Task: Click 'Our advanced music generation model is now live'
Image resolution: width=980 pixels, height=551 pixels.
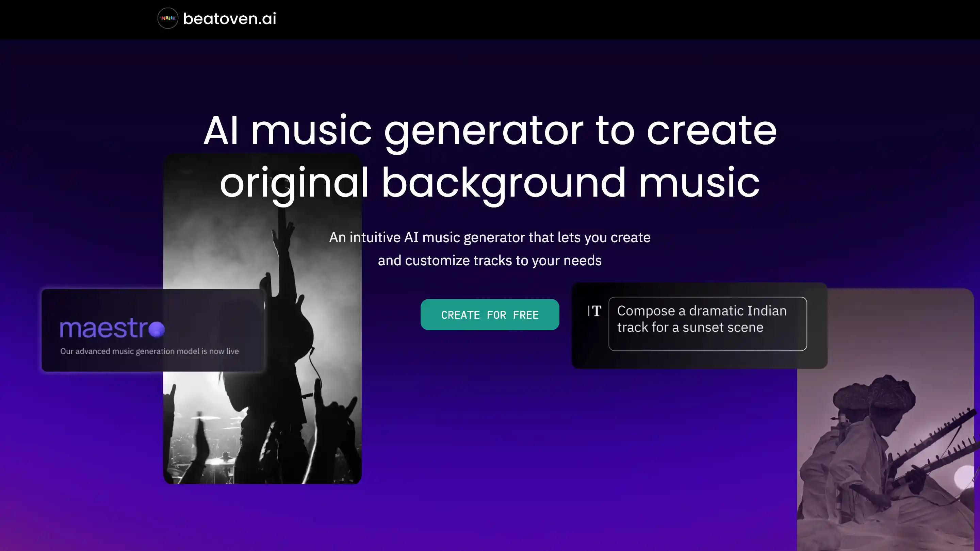Action: point(149,351)
